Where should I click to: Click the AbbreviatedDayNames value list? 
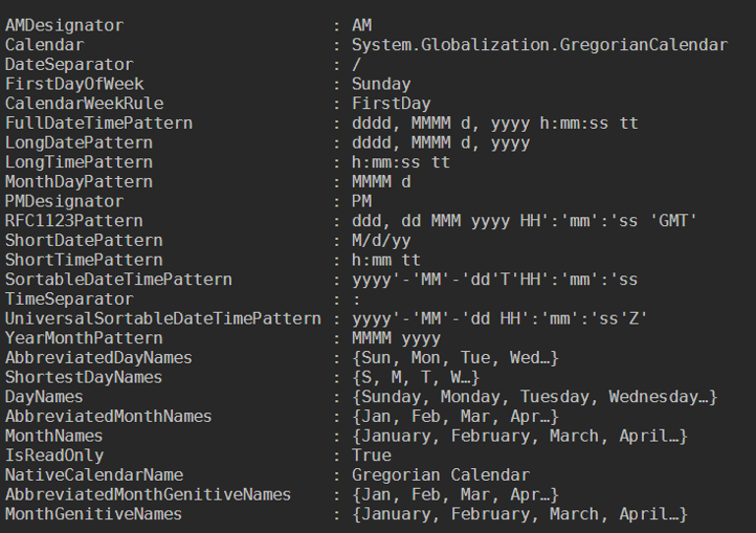[x=456, y=358]
